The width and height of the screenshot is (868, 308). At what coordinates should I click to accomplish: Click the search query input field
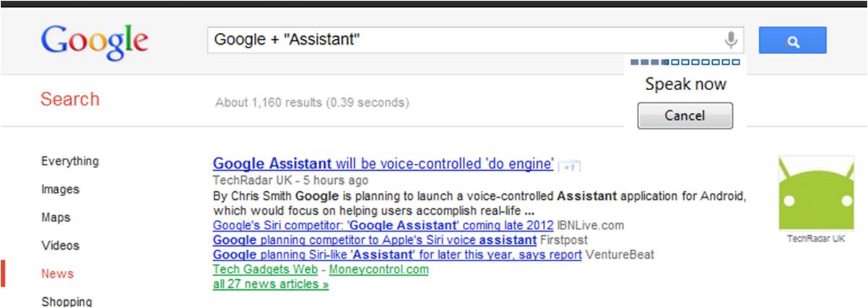click(x=462, y=40)
